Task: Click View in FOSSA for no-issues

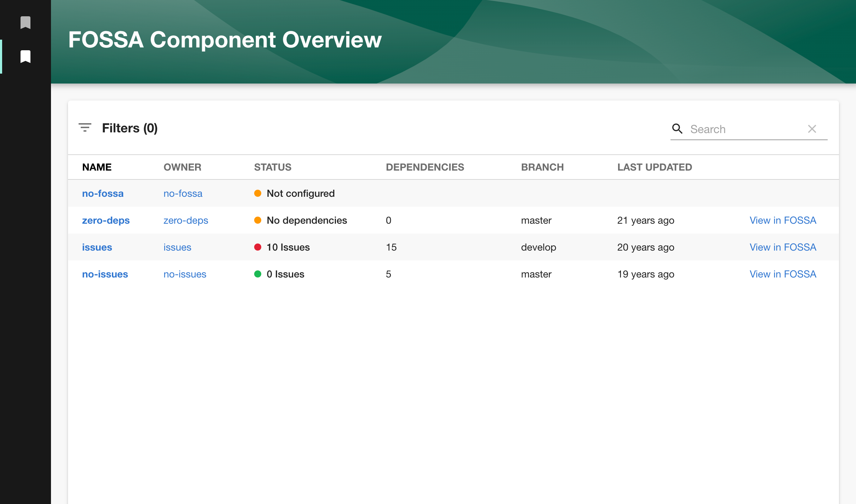Action: 783,274
